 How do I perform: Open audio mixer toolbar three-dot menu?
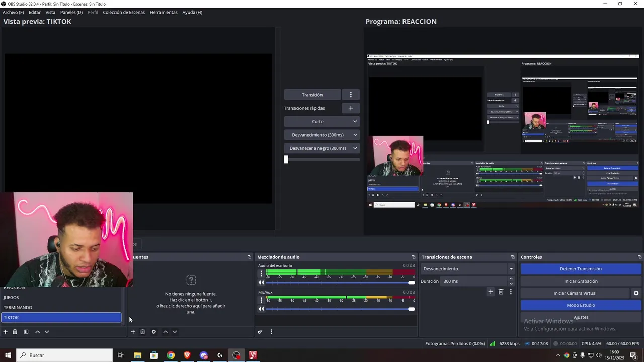point(271,332)
